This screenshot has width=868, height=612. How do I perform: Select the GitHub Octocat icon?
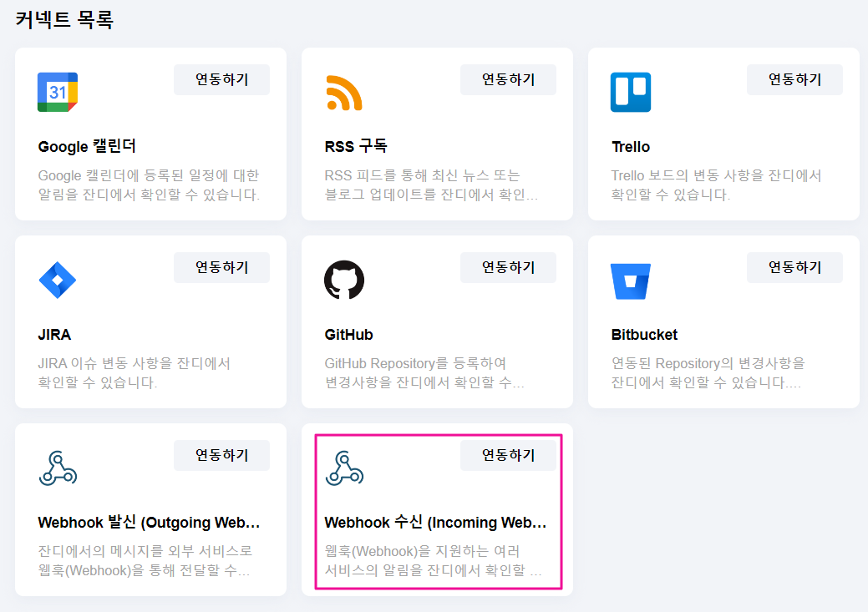tap(344, 280)
